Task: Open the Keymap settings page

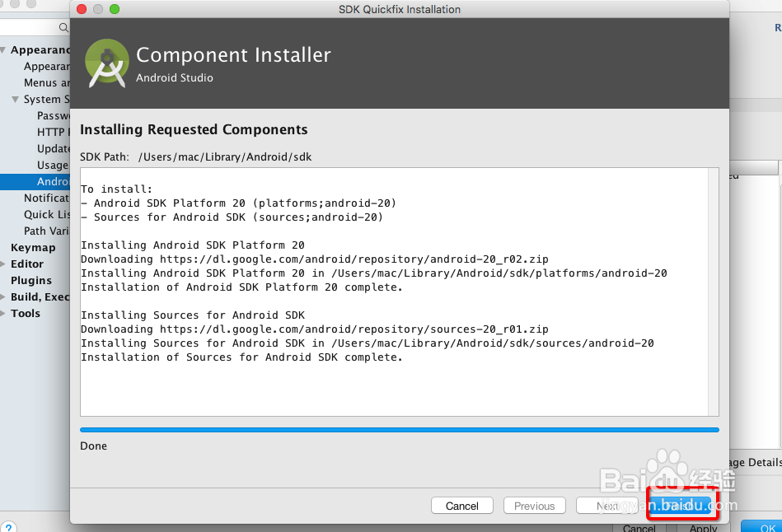Action: click(x=33, y=247)
